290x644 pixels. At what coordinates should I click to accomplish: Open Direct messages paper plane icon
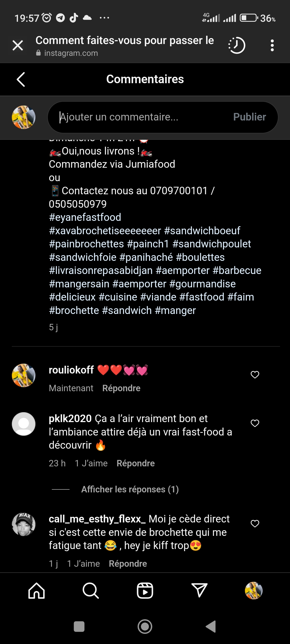pyautogui.click(x=199, y=591)
